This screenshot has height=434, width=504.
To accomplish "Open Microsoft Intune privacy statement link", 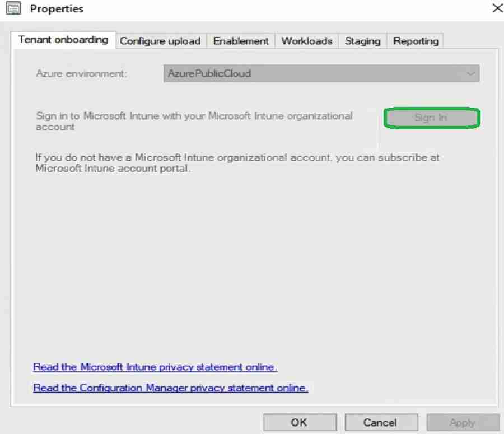I will [155, 367].
